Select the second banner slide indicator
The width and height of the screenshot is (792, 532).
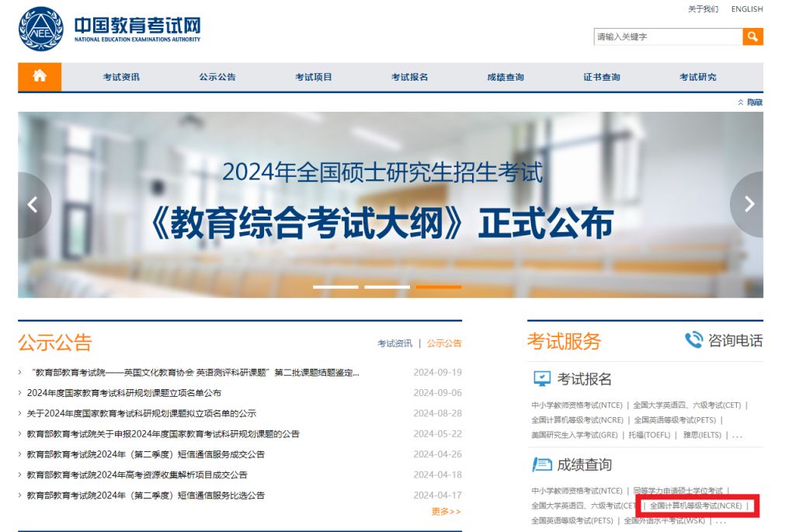[387, 287]
